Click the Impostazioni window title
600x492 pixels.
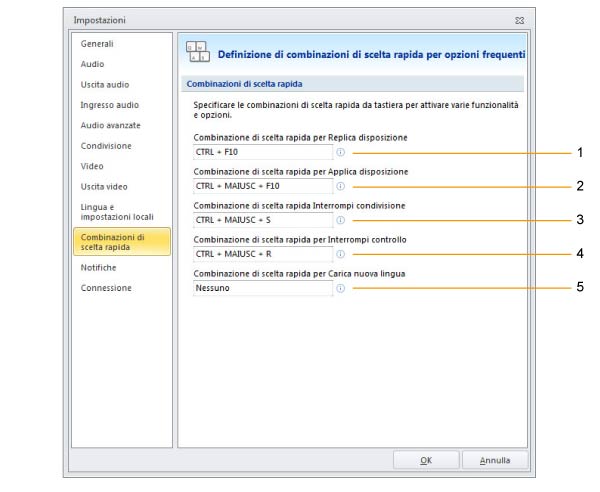pos(99,20)
